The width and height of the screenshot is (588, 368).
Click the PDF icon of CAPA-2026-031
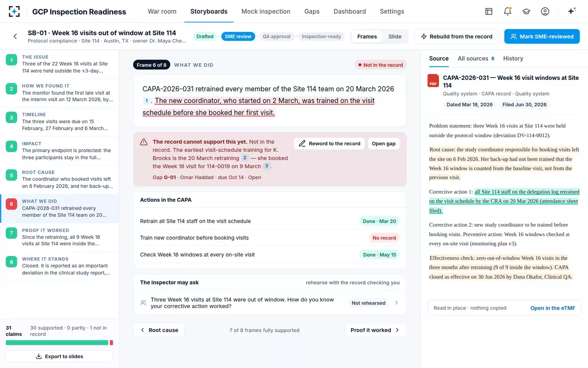click(433, 80)
